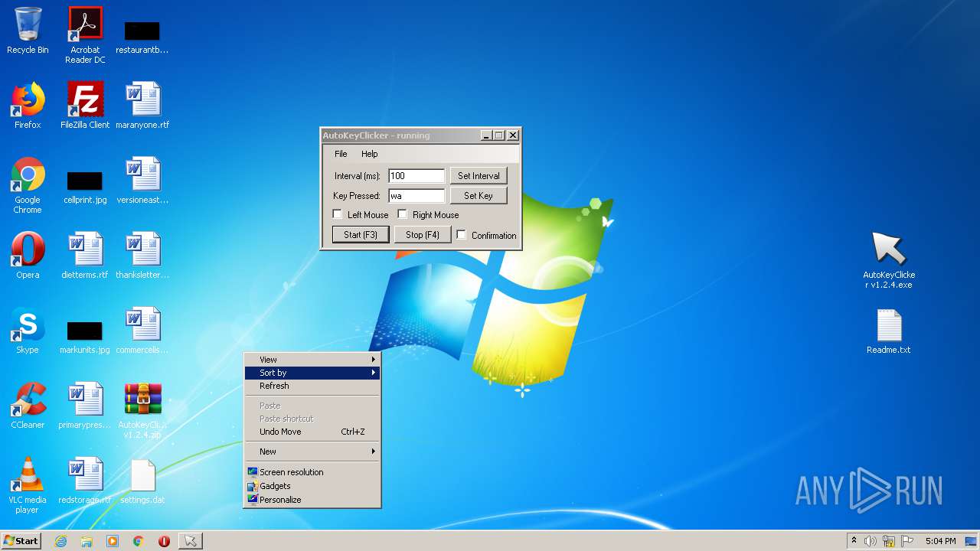Select the settings.dat file icon
This screenshot has height=551, width=980.
(x=142, y=481)
